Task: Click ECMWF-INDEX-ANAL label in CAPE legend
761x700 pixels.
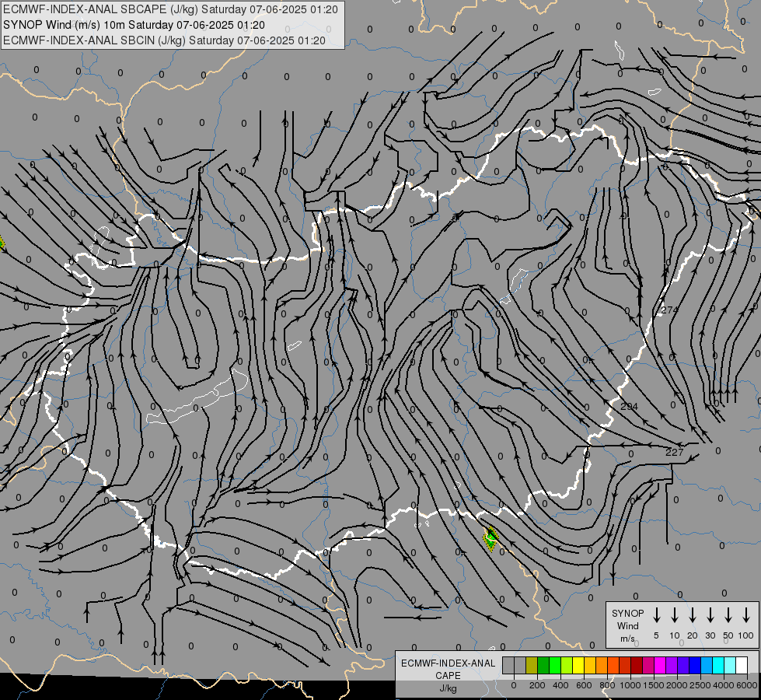Action: 448,663
